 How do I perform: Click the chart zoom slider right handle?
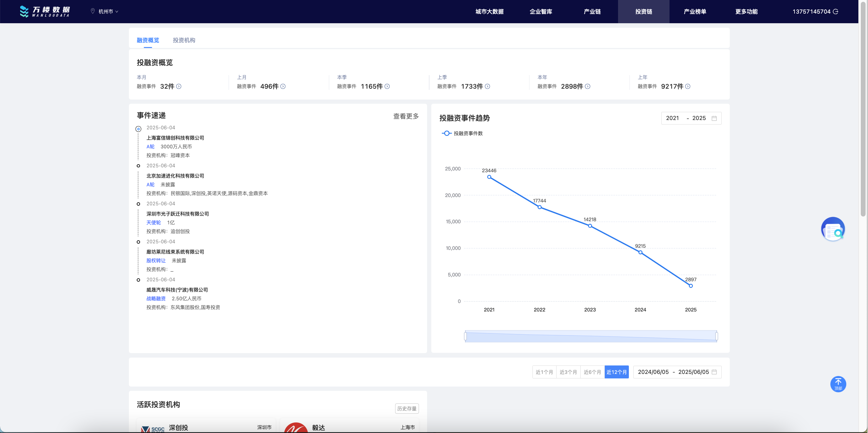717,336
